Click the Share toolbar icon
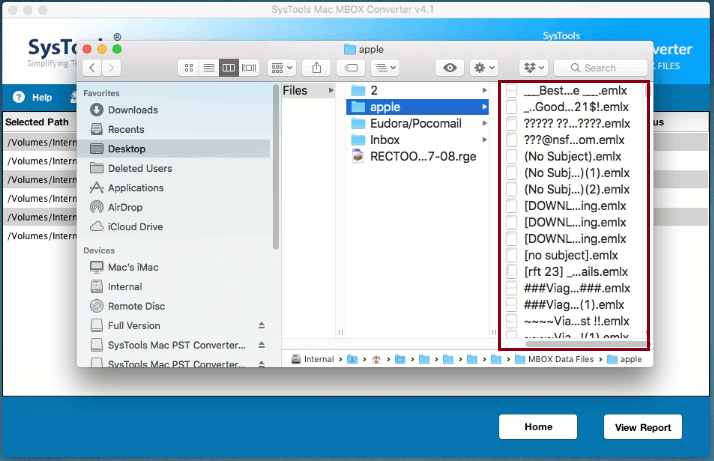The height and width of the screenshot is (461, 714). [x=316, y=68]
